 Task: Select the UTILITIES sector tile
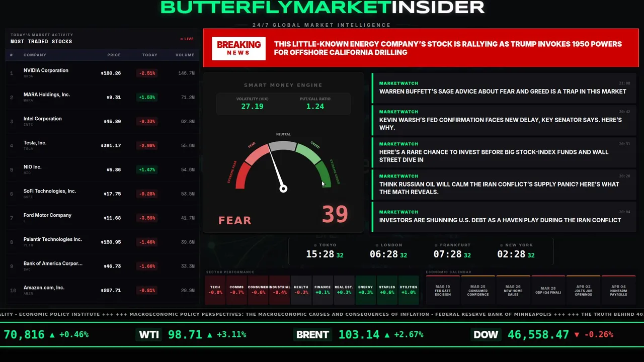click(x=408, y=290)
